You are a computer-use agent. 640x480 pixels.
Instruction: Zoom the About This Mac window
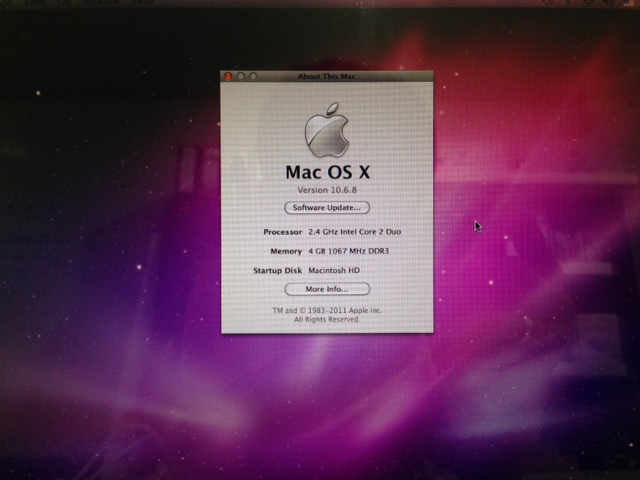253,76
